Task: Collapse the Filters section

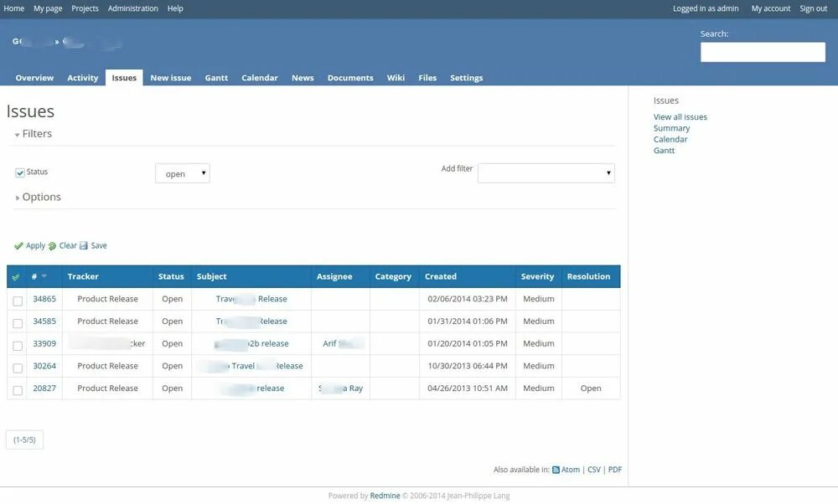Action: pyautogui.click(x=34, y=134)
